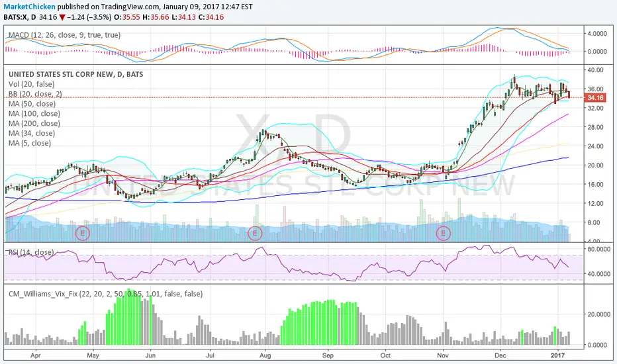The image size is (617, 364).
Task: Click the L:34.13 low value
Action: tap(183, 17)
